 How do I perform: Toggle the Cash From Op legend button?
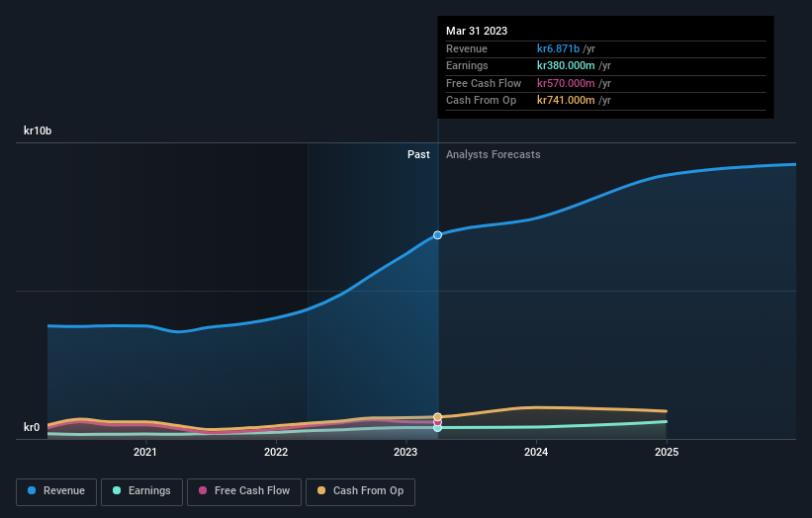[360, 491]
